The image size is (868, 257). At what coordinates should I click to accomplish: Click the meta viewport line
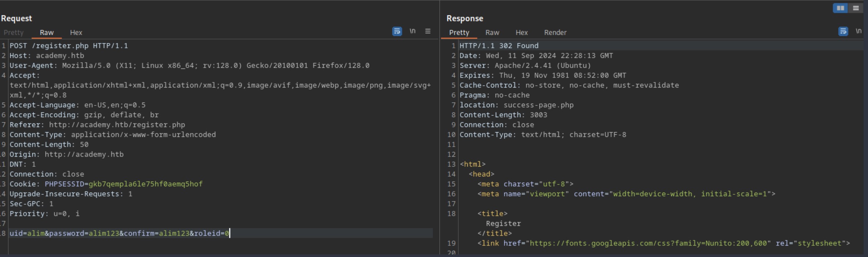(x=626, y=194)
